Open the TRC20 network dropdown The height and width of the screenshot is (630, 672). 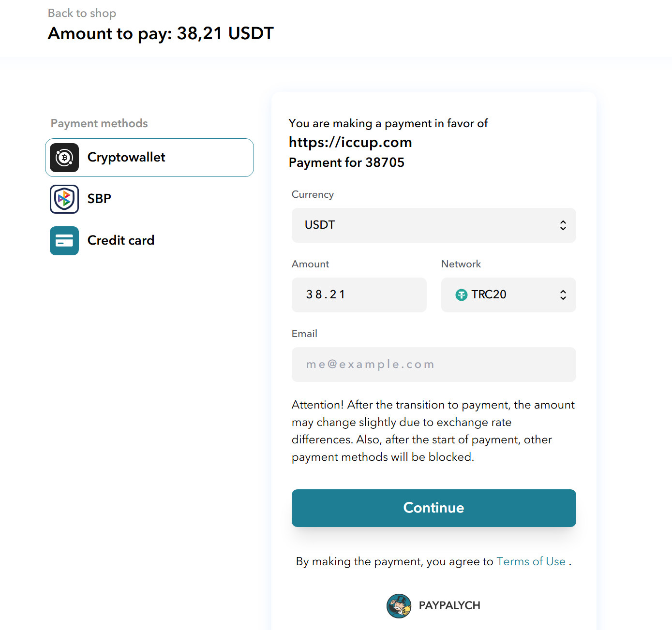508,295
